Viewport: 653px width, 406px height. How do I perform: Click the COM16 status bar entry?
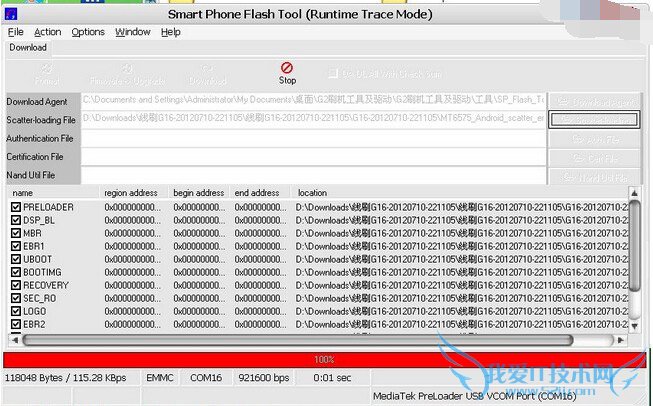click(x=206, y=378)
